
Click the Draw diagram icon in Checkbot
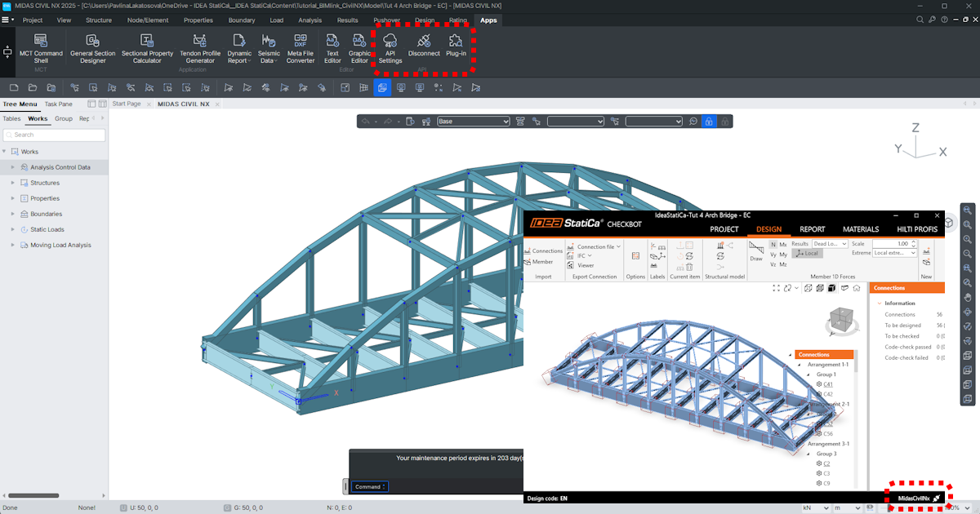[x=756, y=249]
